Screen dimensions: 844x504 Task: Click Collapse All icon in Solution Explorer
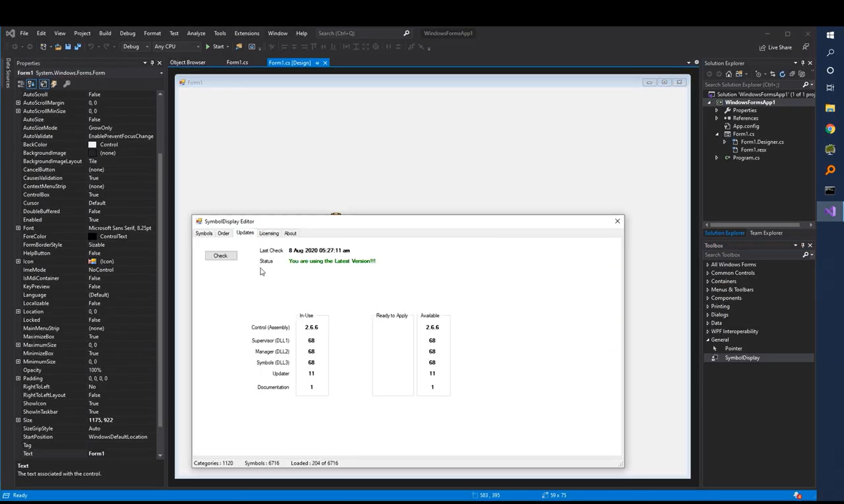(792, 74)
